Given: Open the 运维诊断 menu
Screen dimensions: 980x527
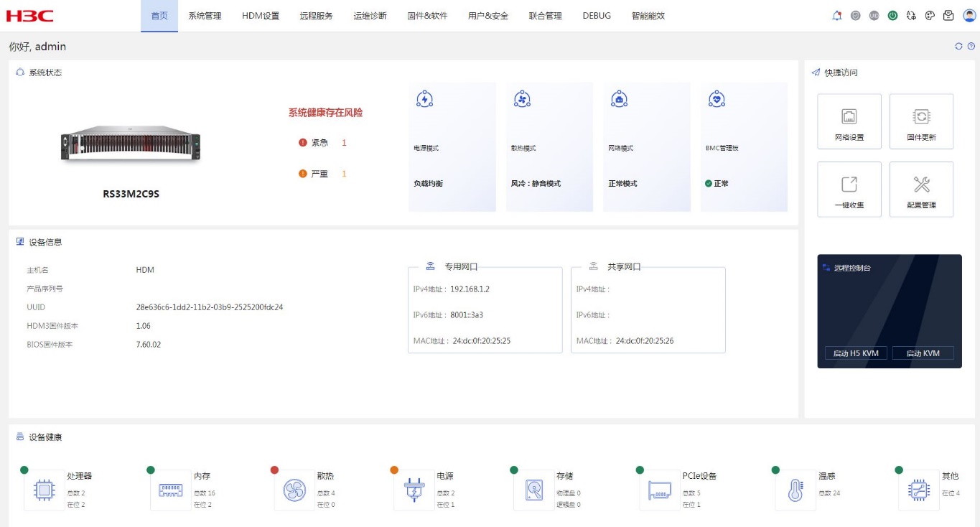Looking at the screenshot, I should coord(370,16).
